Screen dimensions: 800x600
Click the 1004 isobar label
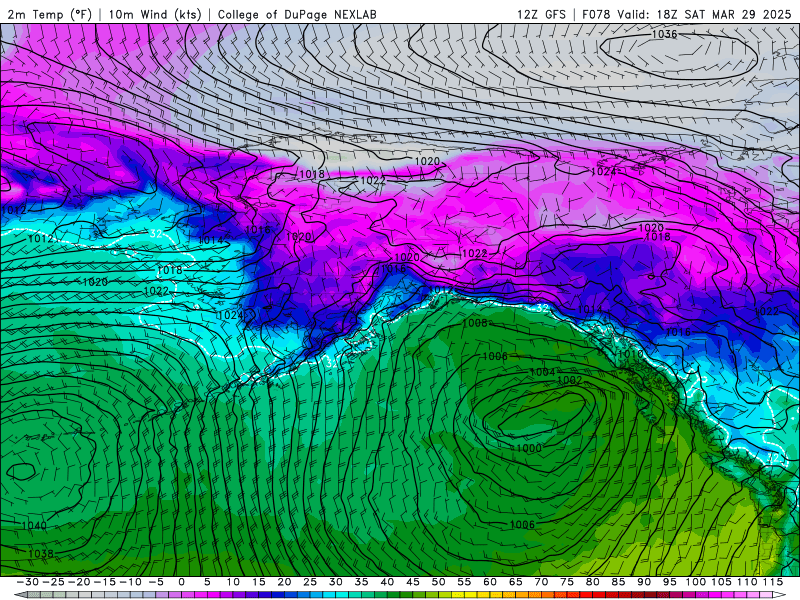[542, 372]
